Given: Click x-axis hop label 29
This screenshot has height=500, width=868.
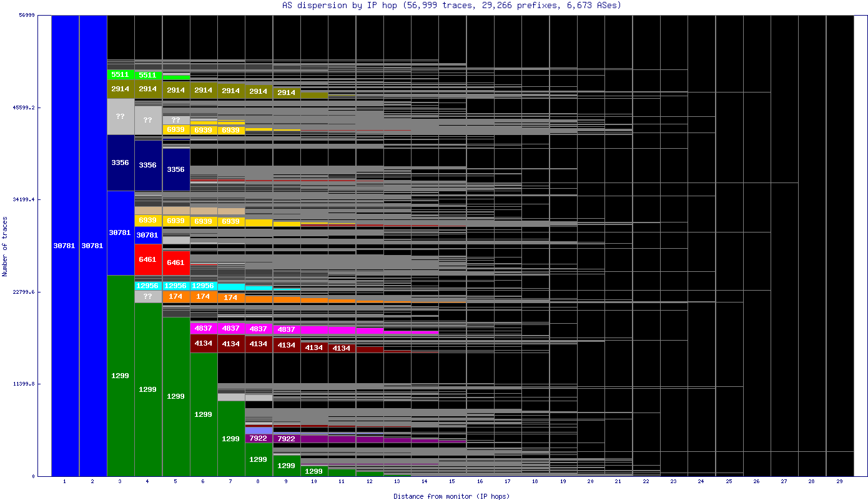Looking at the screenshot, I should [839, 482].
